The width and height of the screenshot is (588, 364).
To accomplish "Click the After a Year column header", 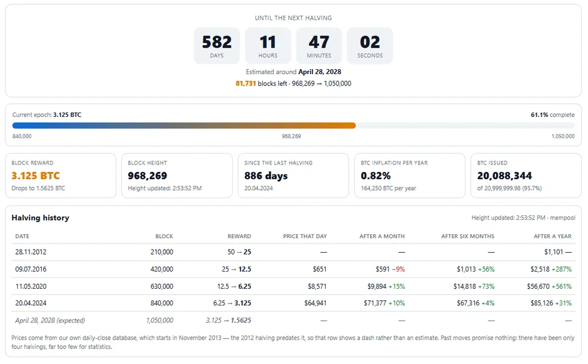I will coord(552,236).
